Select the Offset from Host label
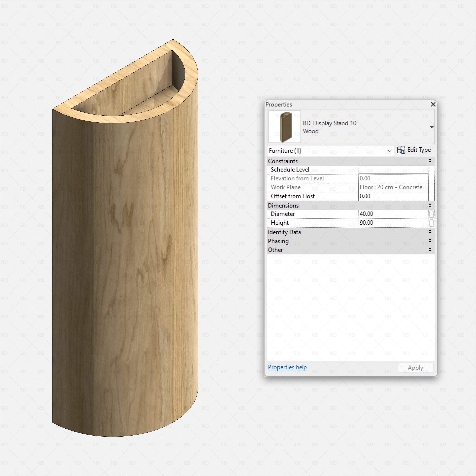This screenshot has height=476, width=476. tap(293, 196)
